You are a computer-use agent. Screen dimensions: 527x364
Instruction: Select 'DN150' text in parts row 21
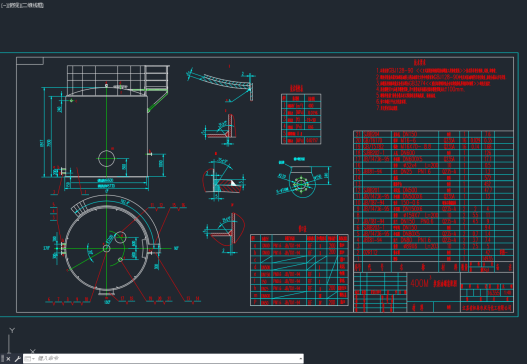point(410,134)
